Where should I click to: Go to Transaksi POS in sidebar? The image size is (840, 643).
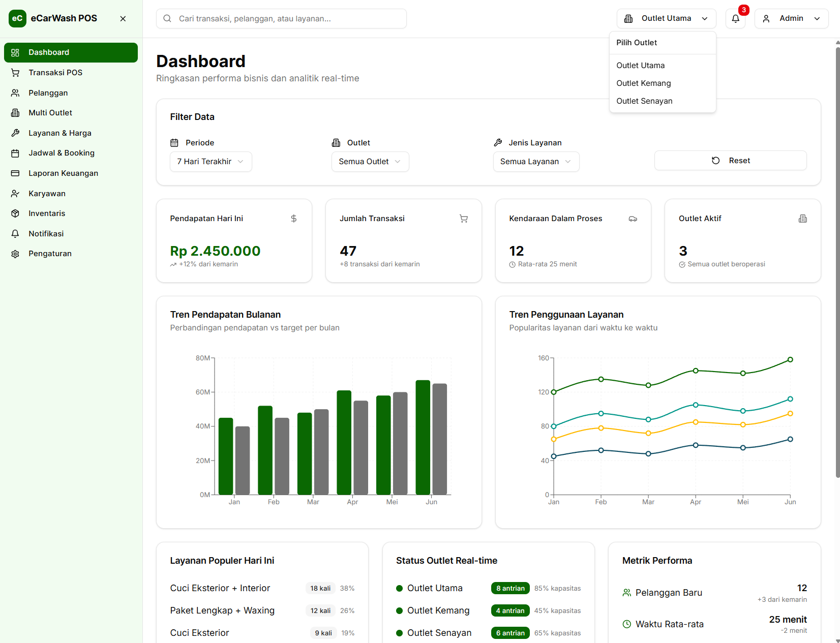(55, 73)
